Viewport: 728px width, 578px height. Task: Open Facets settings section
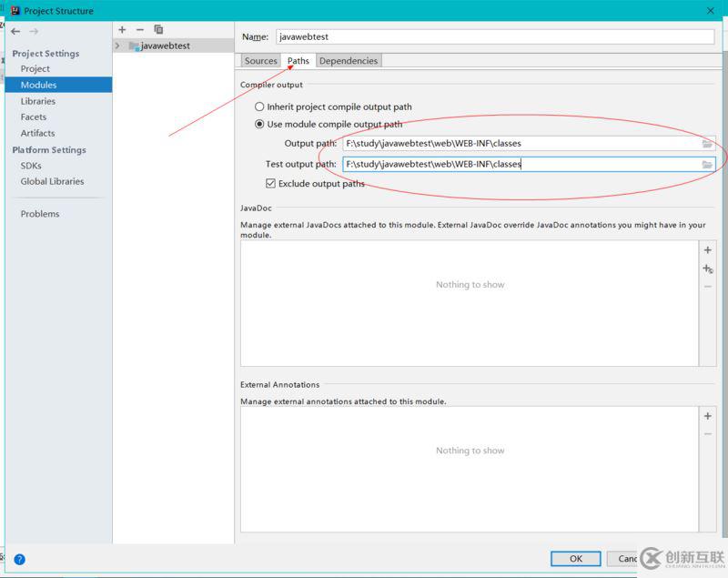point(34,117)
